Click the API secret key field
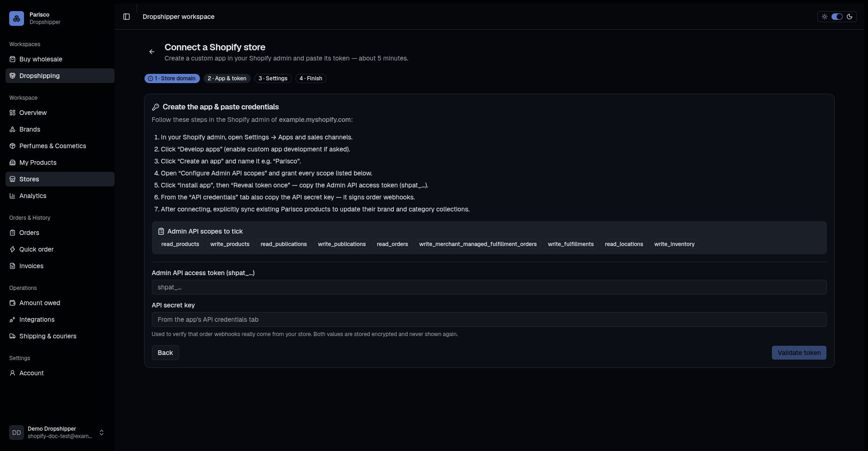This screenshot has width=868, height=451. (489, 319)
